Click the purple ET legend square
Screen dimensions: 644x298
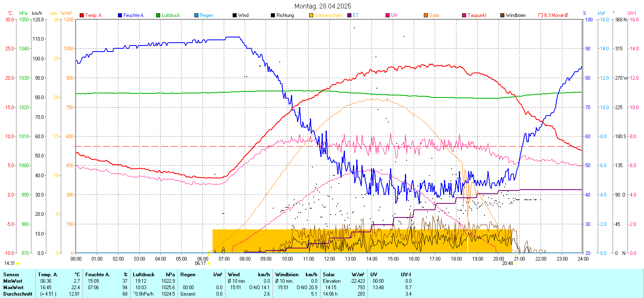click(349, 15)
